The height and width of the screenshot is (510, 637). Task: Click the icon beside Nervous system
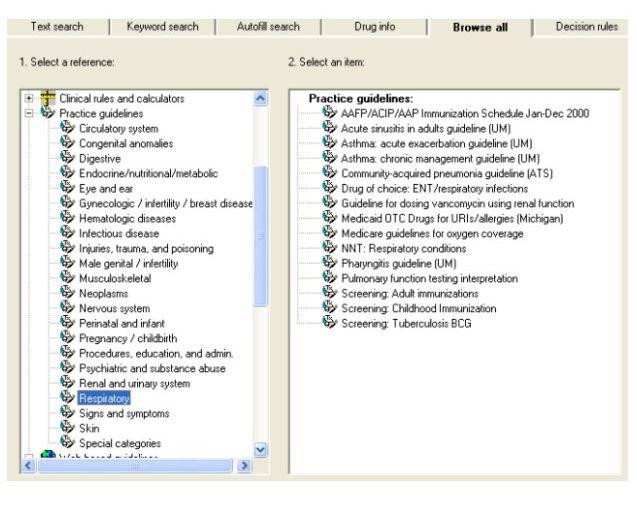tap(67, 308)
